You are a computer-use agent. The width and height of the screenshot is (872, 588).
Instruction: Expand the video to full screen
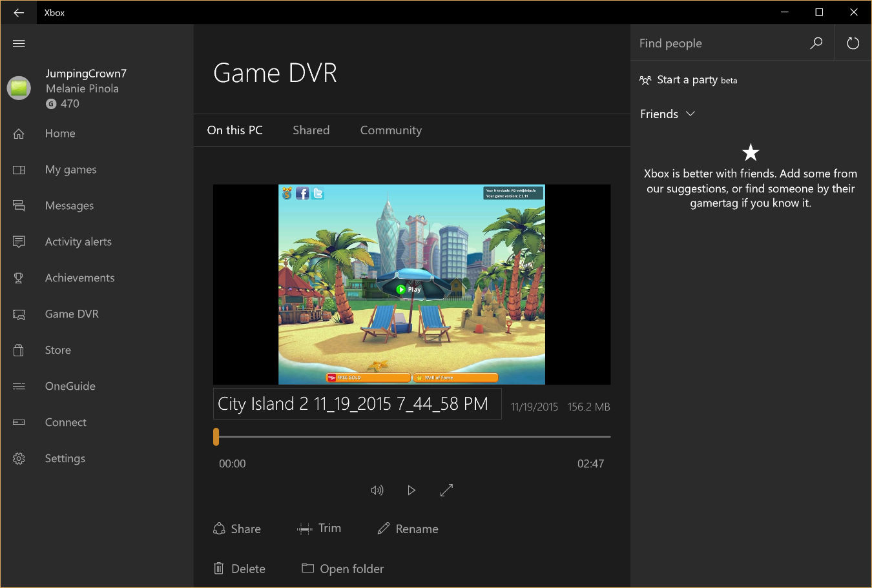coord(446,491)
